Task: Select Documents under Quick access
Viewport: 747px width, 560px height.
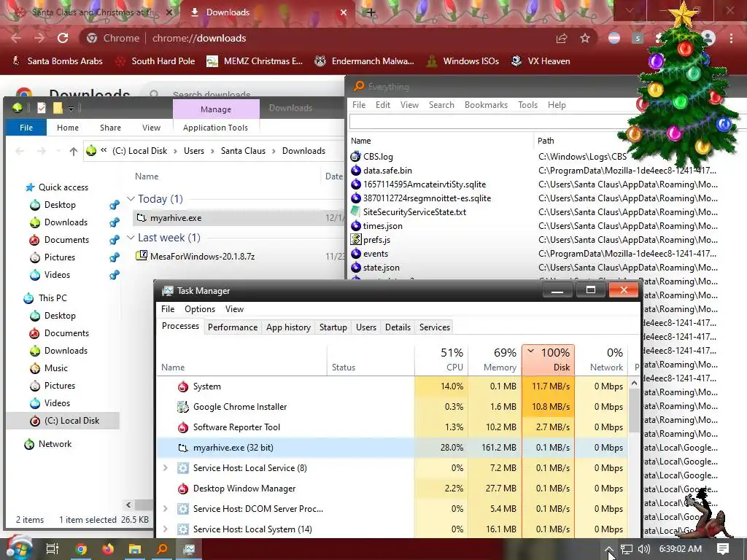Action: [x=66, y=240]
